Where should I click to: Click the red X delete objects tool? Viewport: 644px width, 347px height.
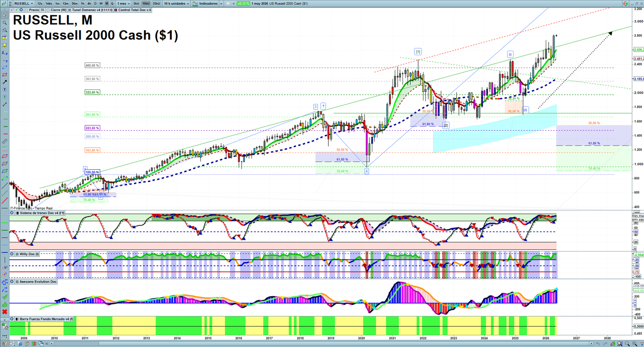point(4,312)
